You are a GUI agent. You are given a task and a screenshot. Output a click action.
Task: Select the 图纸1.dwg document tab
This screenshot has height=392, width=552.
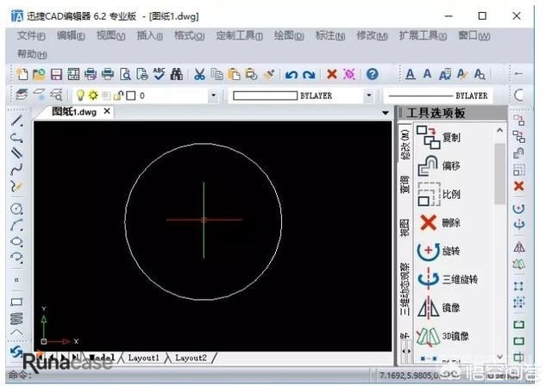tap(74, 112)
